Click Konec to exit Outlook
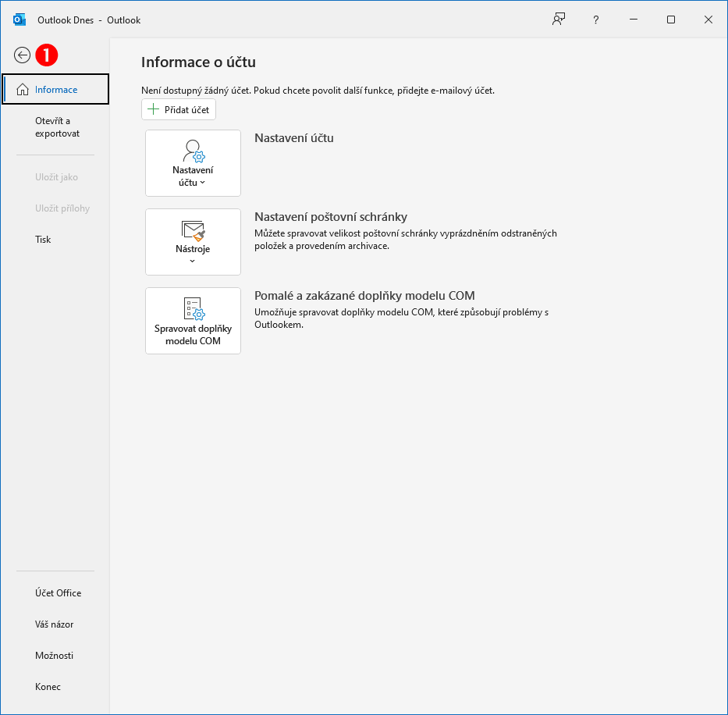Image resolution: width=728 pixels, height=715 pixels. [x=48, y=686]
